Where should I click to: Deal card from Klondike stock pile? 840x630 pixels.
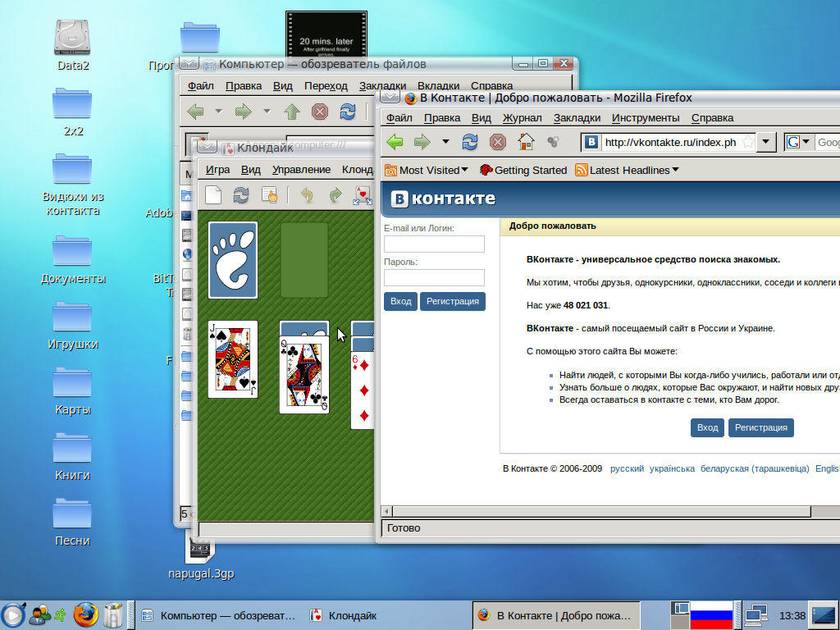point(233,260)
